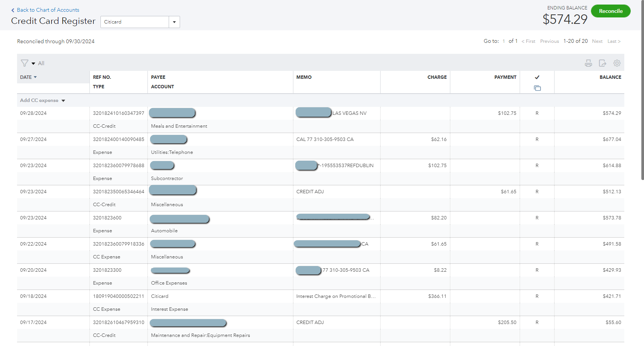Click the reconcile status checkmark header
Viewport: 644px width, 346px height.
(x=537, y=77)
